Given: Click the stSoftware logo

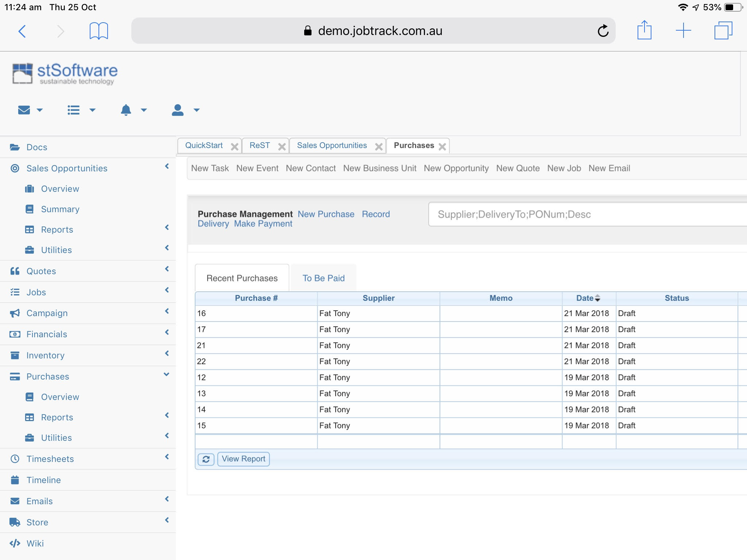Looking at the screenshot, I should pos(65,74).
